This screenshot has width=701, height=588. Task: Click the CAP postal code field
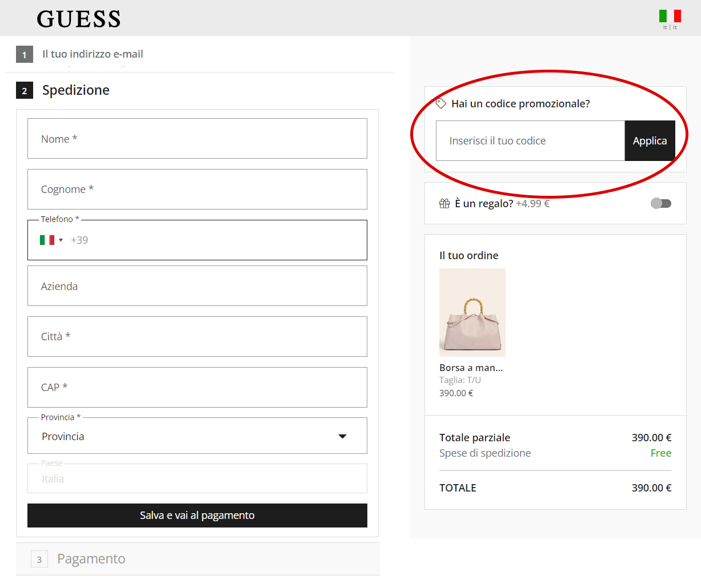[x=197, y=387]
